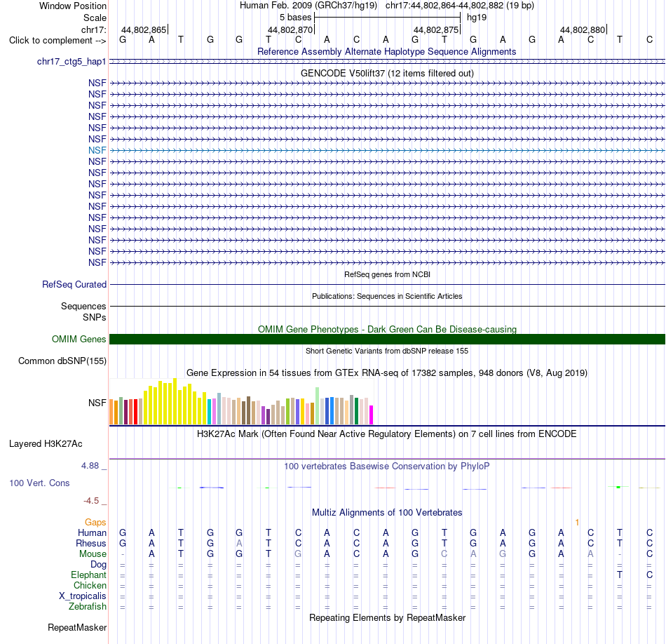Click the dark green bar in GTEx chart

[356, 411]
